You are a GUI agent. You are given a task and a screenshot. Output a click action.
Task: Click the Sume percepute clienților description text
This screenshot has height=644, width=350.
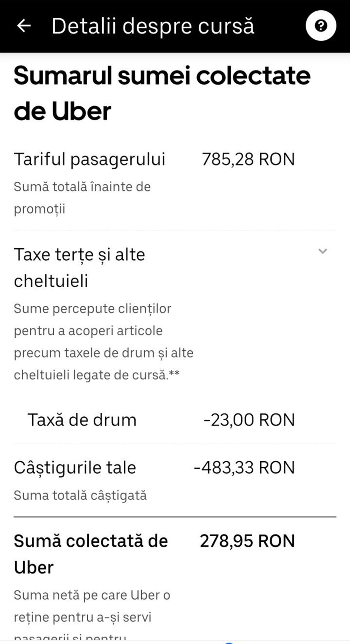[x=103, y=342]
